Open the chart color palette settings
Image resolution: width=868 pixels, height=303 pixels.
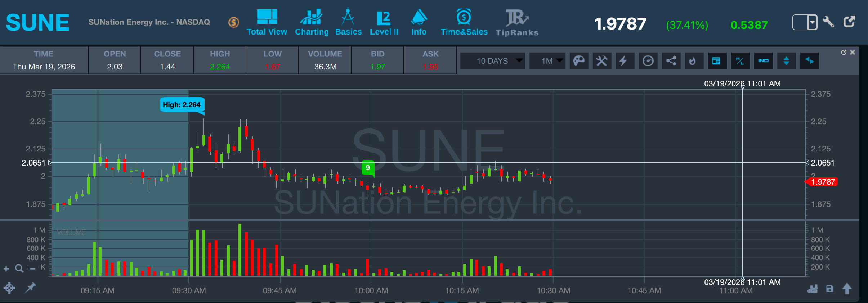point(579,61)
